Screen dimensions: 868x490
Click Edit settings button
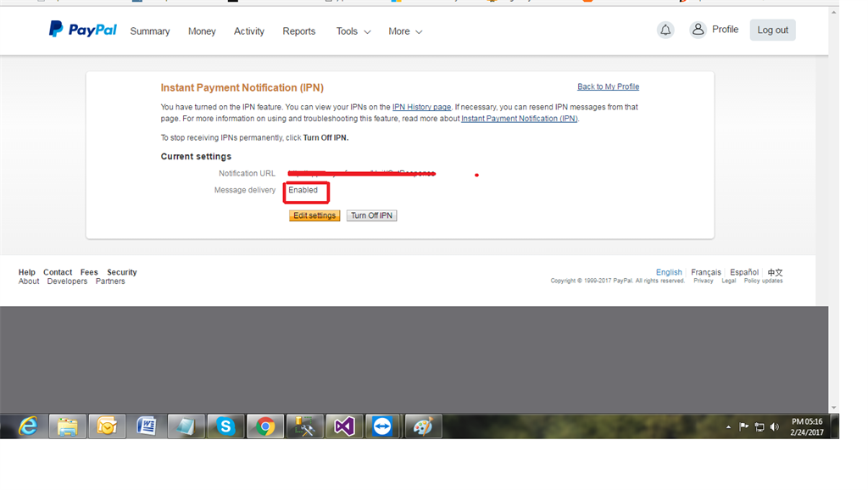(314, 215)
